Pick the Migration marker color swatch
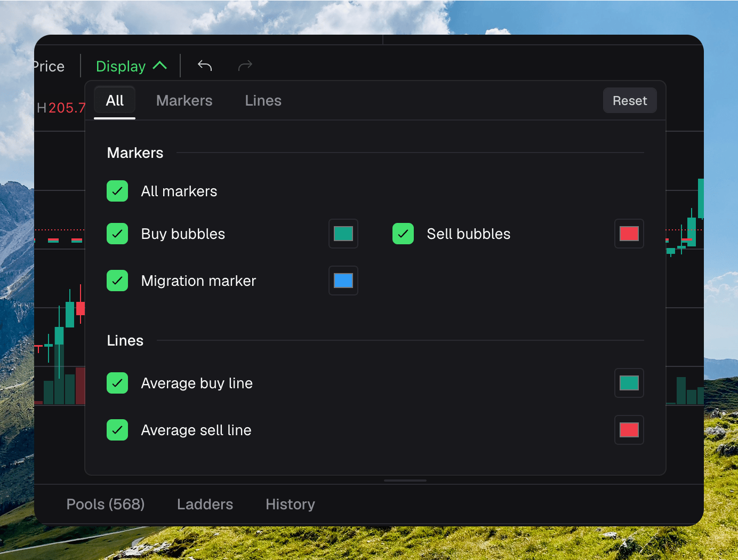The image size is (738, 560). click(x=343, y=281)
